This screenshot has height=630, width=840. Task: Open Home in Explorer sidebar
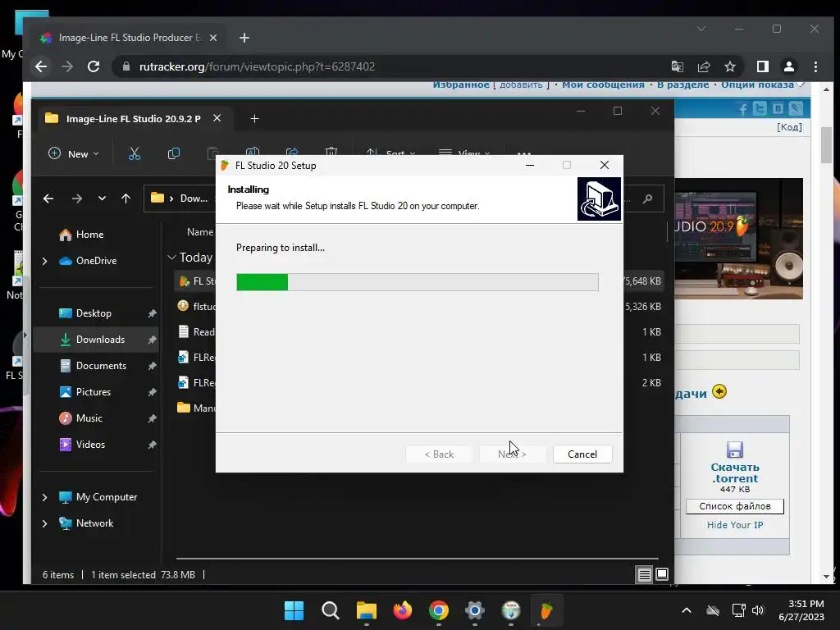(x=82, y=234)
